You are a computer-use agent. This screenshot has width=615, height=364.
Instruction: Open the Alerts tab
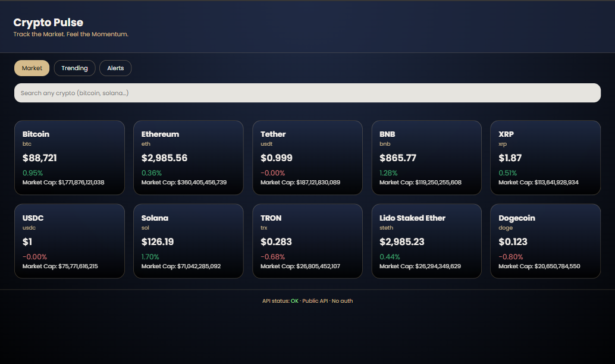point(115,68)
